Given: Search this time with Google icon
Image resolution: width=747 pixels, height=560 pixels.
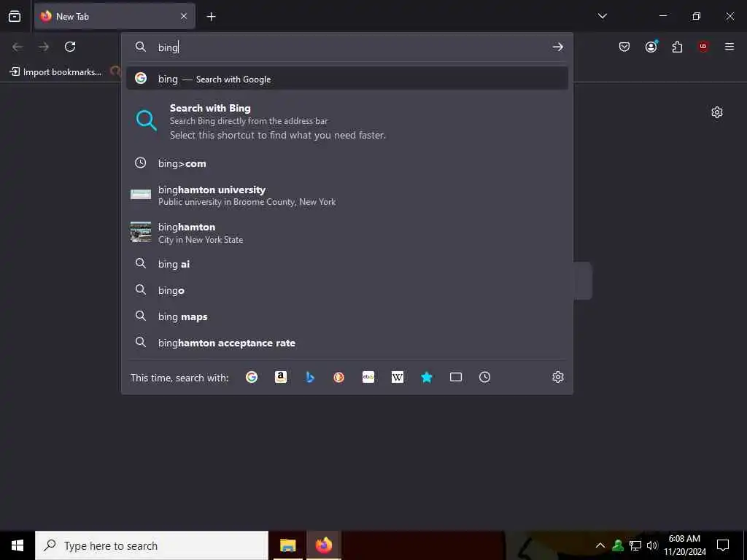Looking at the screenshot, I should click(x=252, y=377).
